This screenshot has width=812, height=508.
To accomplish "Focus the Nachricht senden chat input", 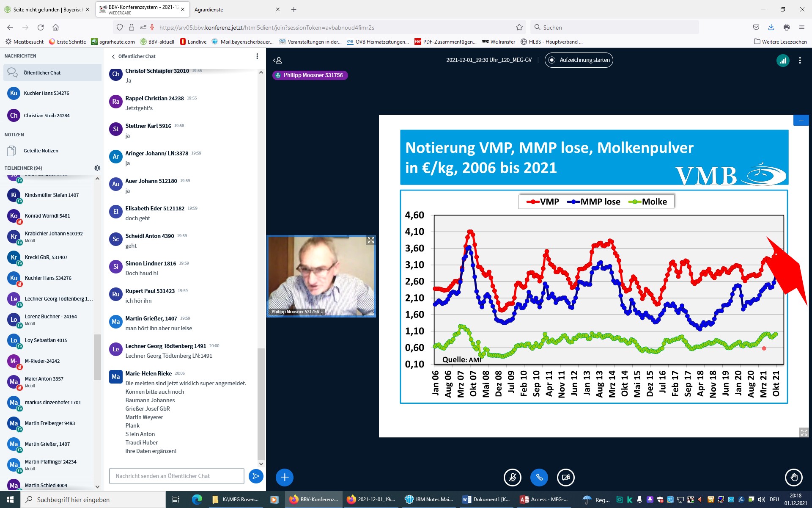I will pos(177,476).
